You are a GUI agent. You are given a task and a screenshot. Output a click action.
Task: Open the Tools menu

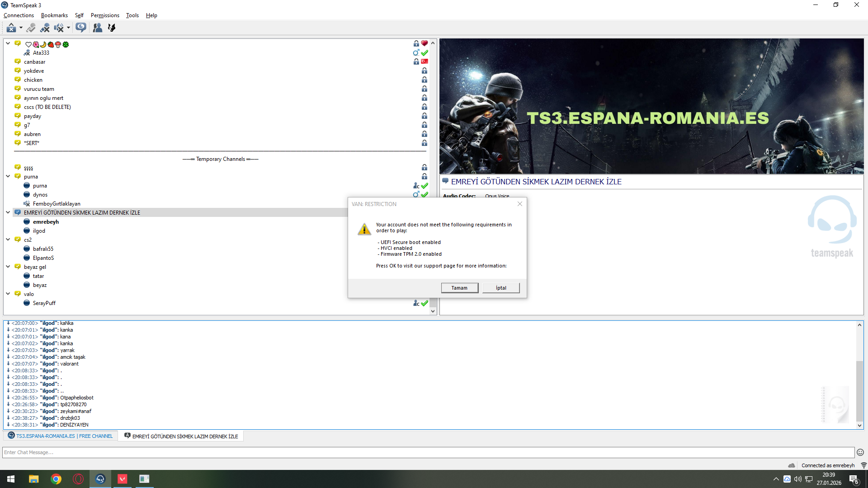click(132, 15)
